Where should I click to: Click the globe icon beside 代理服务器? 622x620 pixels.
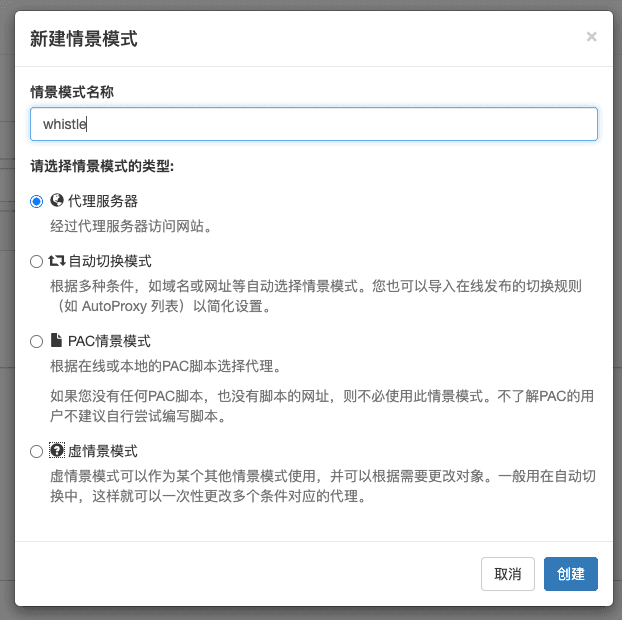click(x=57, y=200)
